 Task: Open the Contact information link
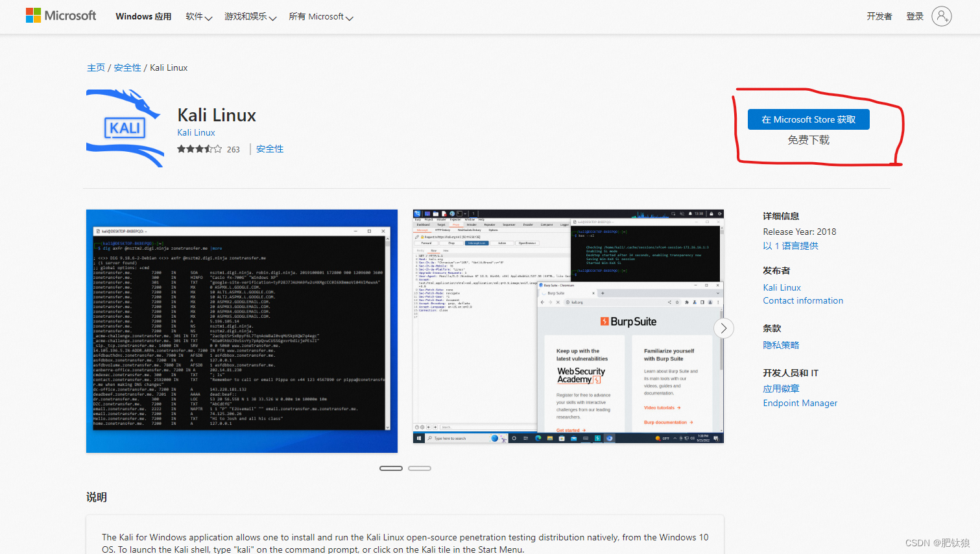[x=803, y=300]
